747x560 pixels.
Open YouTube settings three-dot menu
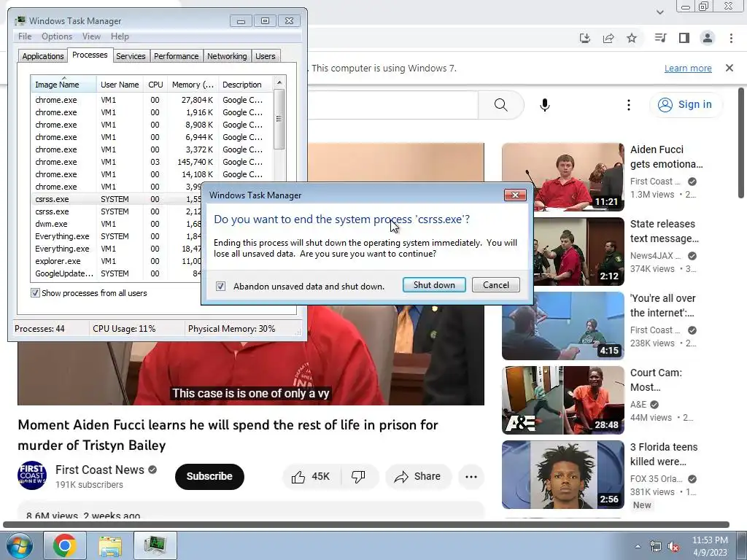(628, 105)
